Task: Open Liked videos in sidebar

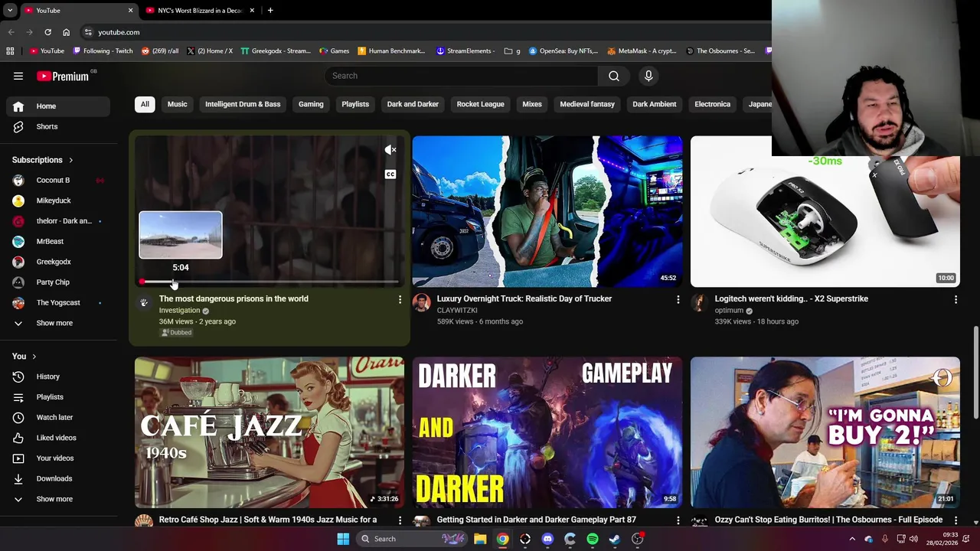Action: tap(58, 438)
